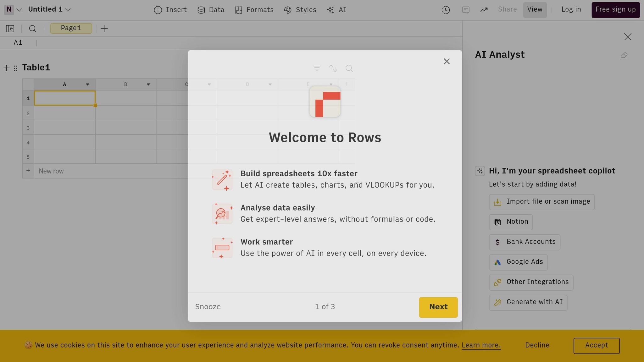Click the table sort arrows icon
644x362 pixels.
(x=333, y=69)
